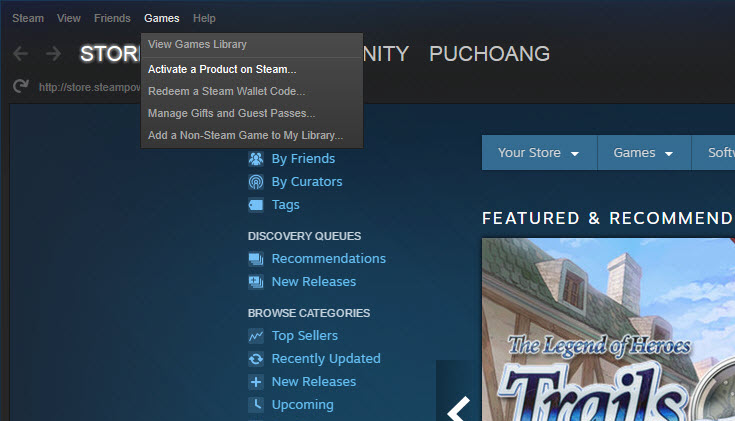Select Activate a Product on Steam
735x421 pixels.
[252, 69]
